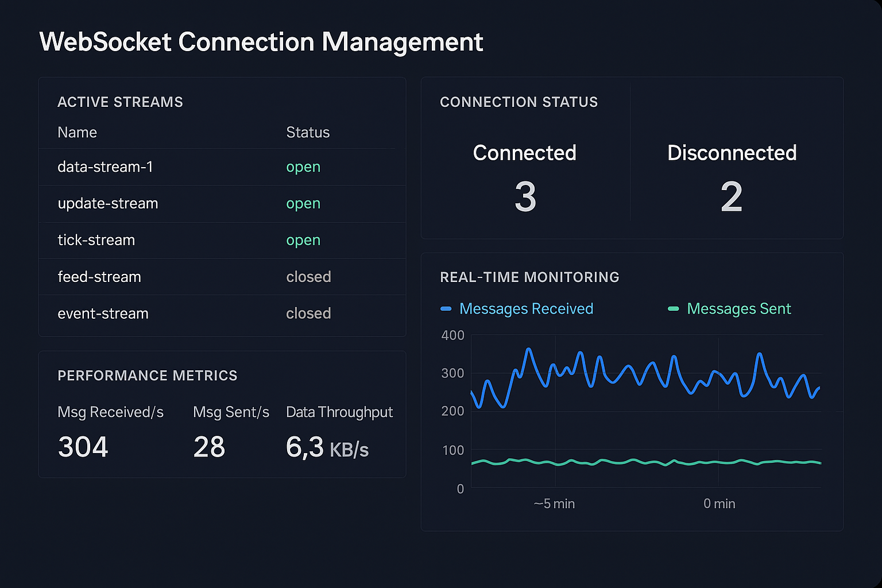The width and height of the screenshot is (882, 588).
Task: Select the tick-stream row name
Action: [96, 240]
